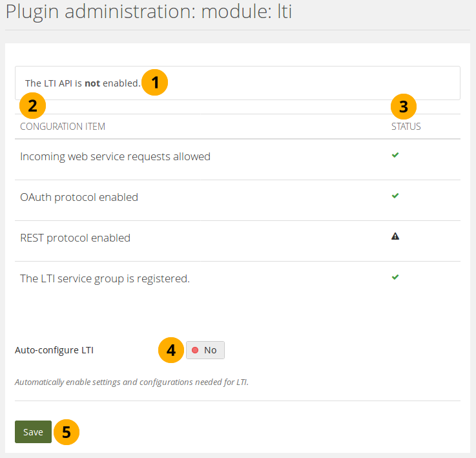Click the Auto-configure LTI help description text
The image size is (476, 458).
132,382
